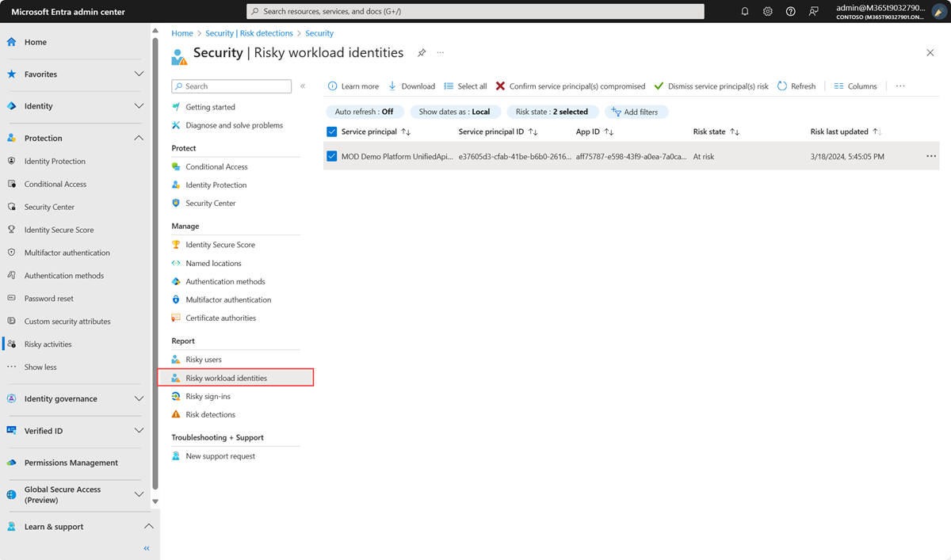Collapse the Protection section
This screenshot has height=560, width=951.
139,138
